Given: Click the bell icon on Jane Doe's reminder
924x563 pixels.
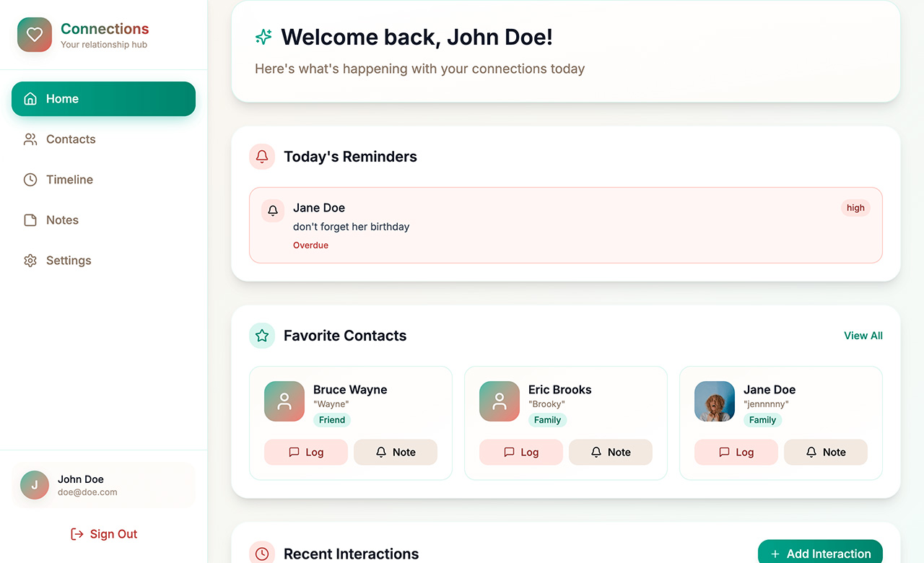Looking at the screenshot, I should [272, 210].
